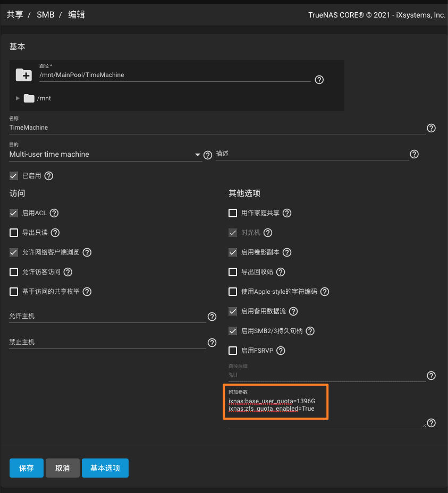The image size is (448, 493).
Task: Show help for 启用ACL option
Action: 54,213
